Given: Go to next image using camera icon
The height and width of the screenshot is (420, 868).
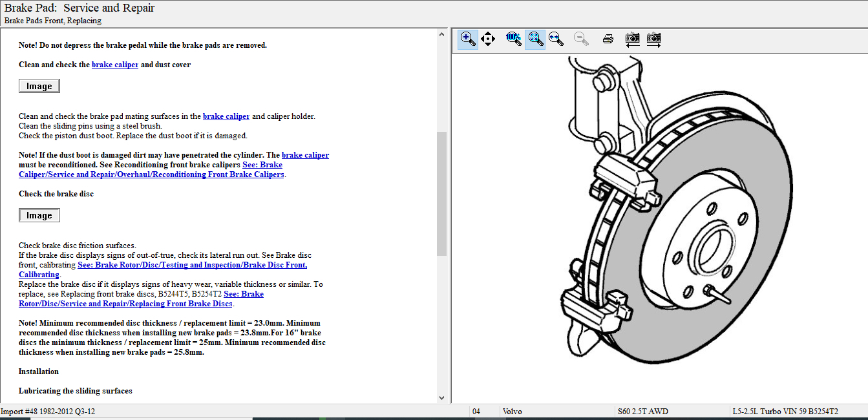Looking at the screenshot, I should (x=654, y=39).
